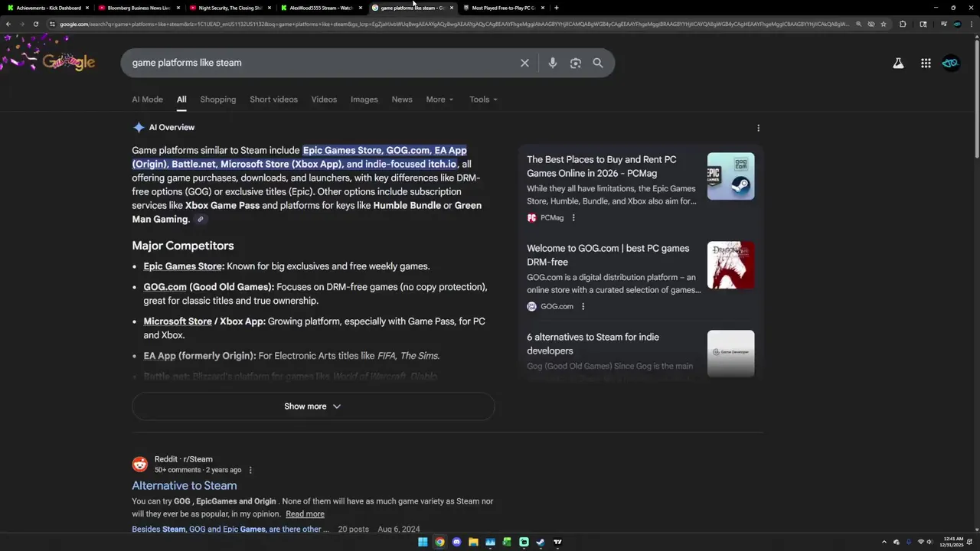The width and height of the screenshot is (980, 551).
Task: Switch to News results tab
Action: [x=402, y=99]
